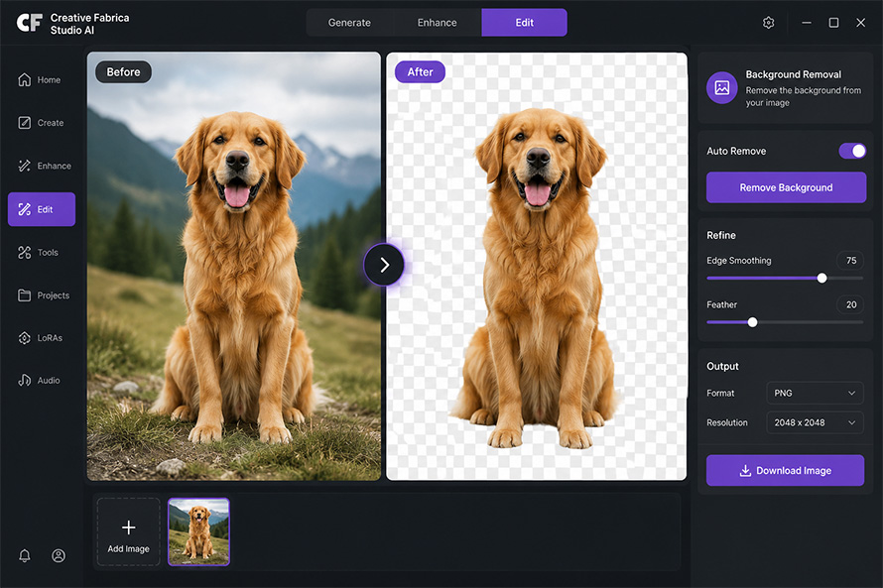Minimize the Studio AI window

(807, 23)
